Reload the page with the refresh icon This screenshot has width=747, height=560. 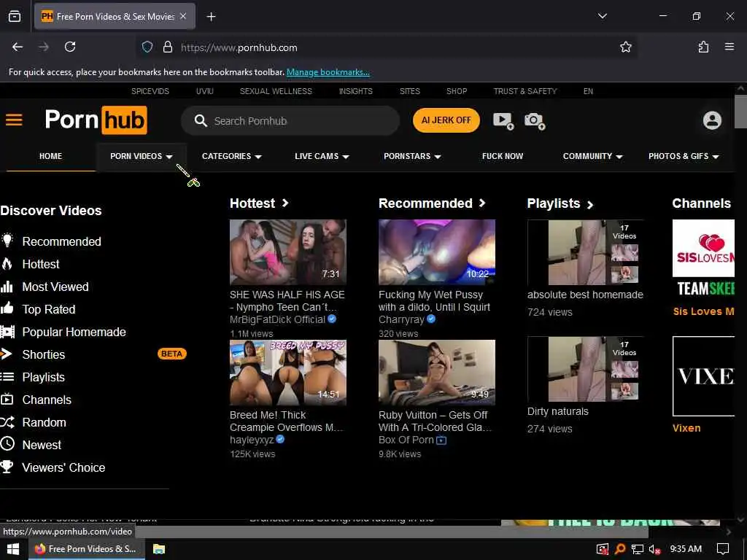click(70, 47)
